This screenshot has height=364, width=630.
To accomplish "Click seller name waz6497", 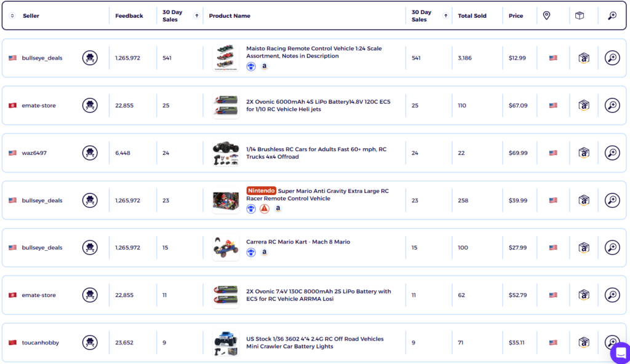I will tap(34, 152).
